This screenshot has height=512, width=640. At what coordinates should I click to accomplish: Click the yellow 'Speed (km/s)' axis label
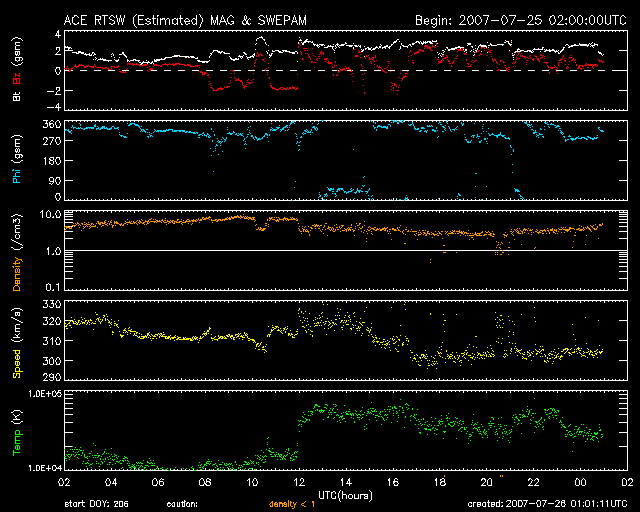coord(17,343)
